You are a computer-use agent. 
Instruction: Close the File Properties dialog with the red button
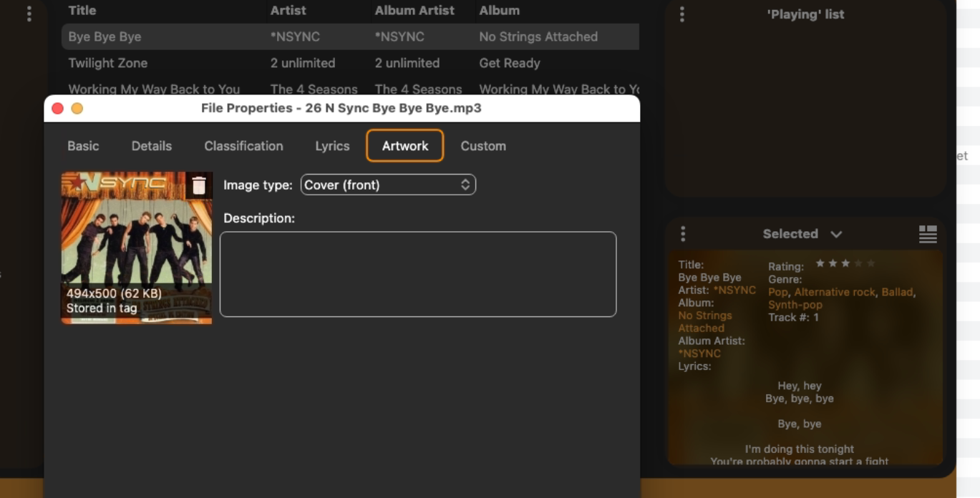tap(58, 108)
